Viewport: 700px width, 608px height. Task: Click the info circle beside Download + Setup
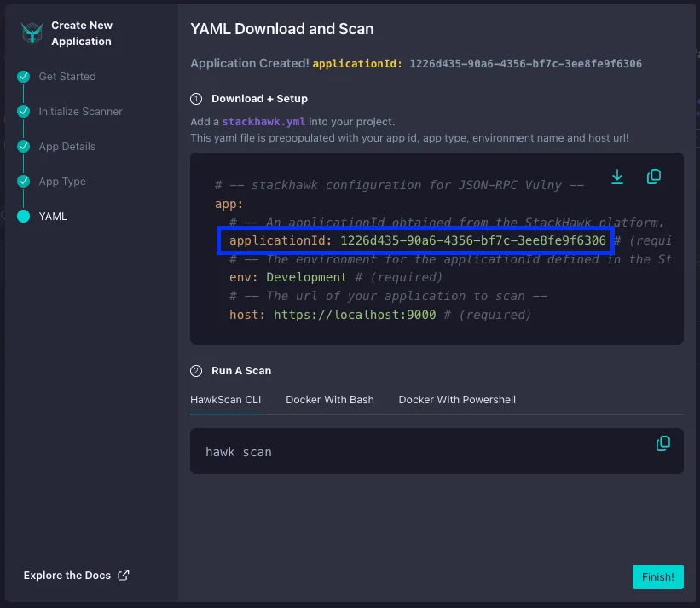pos(195,97)
